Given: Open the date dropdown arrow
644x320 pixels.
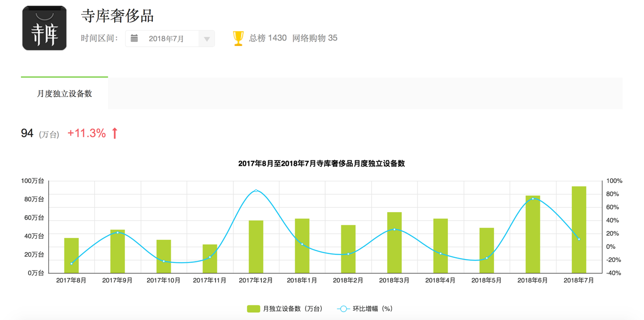Looking at the screenshot, I should [x=207, y=39].
